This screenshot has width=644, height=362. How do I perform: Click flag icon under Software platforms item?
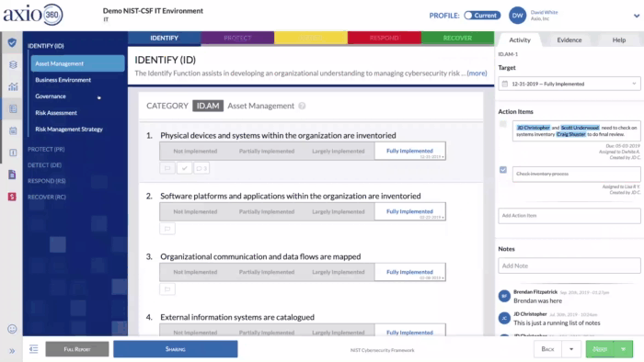(167, 229)
